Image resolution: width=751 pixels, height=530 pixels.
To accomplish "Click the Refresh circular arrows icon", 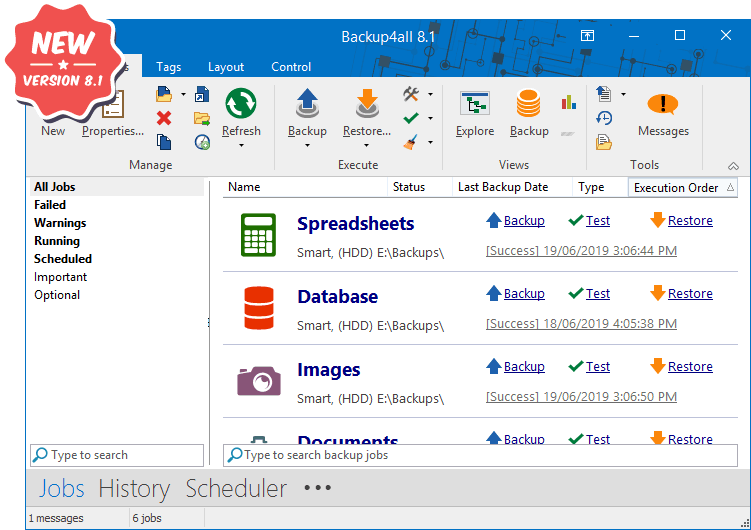I will click(241, 103).
